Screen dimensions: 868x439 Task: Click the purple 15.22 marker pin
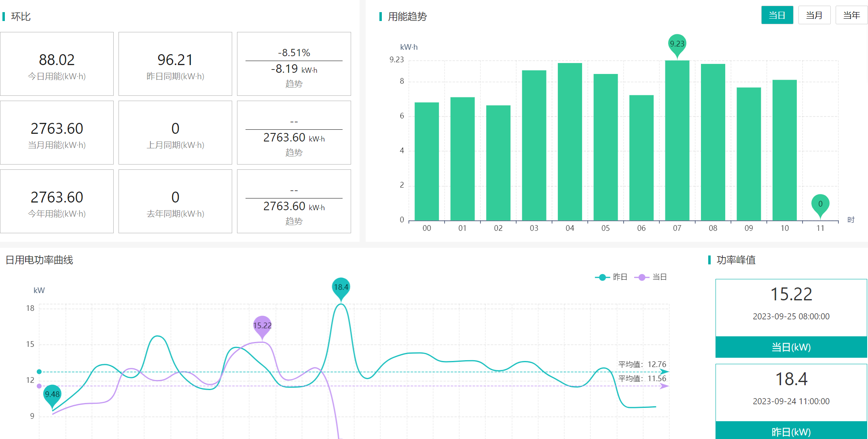click(x=262, y=326)
